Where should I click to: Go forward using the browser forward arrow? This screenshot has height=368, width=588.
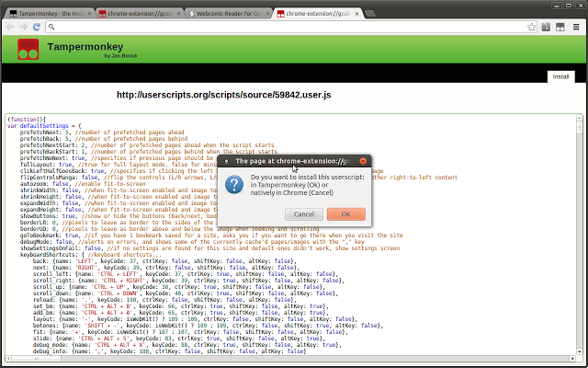click(x=23, y=27)
